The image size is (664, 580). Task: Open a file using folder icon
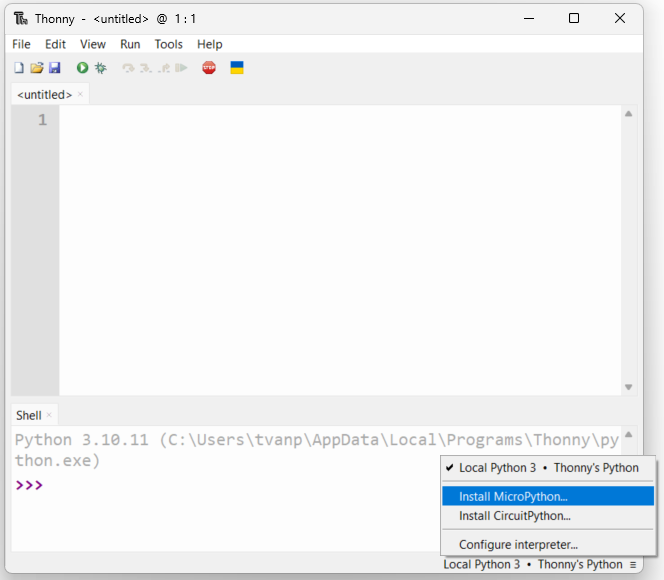click(37, 68)
